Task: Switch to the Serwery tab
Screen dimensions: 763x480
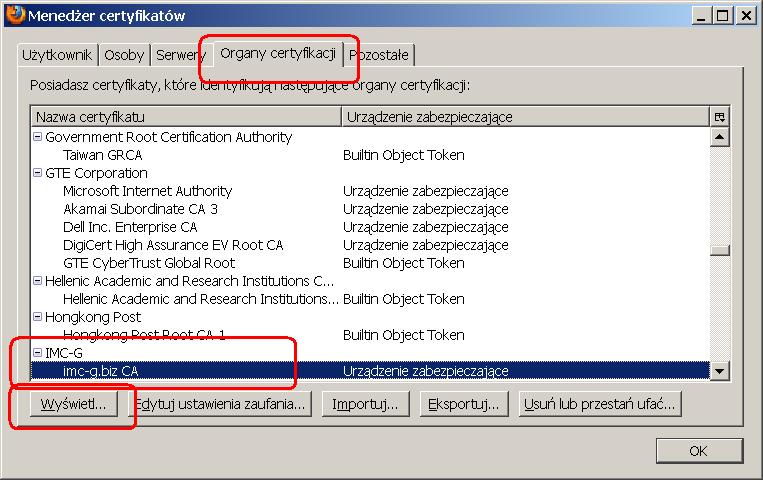Action: coord(179,54)
